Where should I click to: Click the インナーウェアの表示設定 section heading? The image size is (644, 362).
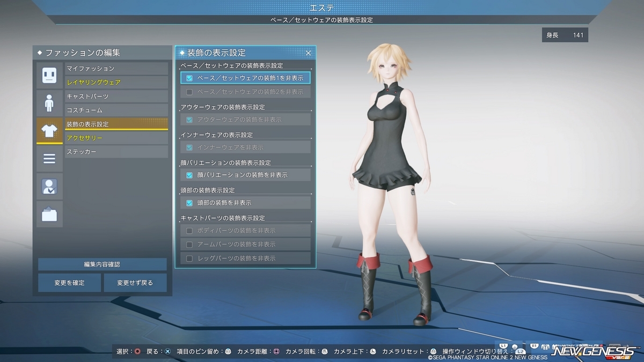click(x=217, y=135)
